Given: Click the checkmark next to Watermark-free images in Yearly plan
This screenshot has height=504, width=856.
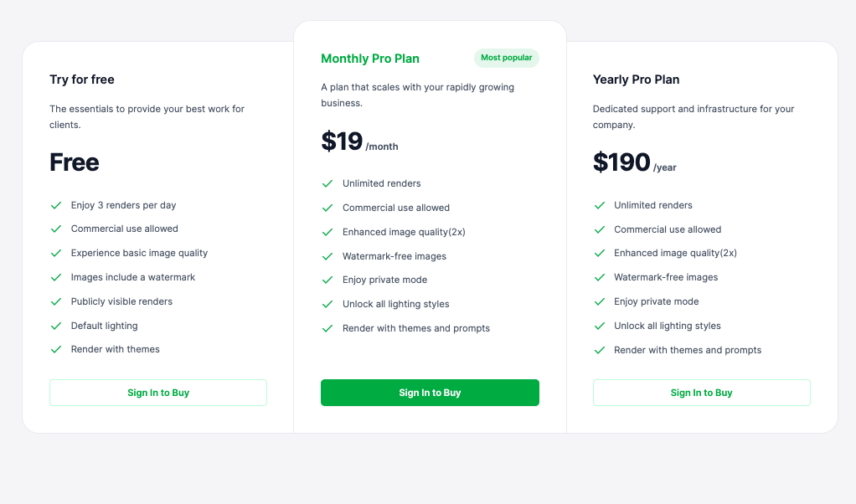Looking at the screenshot, I should click(x=600, y=277).
